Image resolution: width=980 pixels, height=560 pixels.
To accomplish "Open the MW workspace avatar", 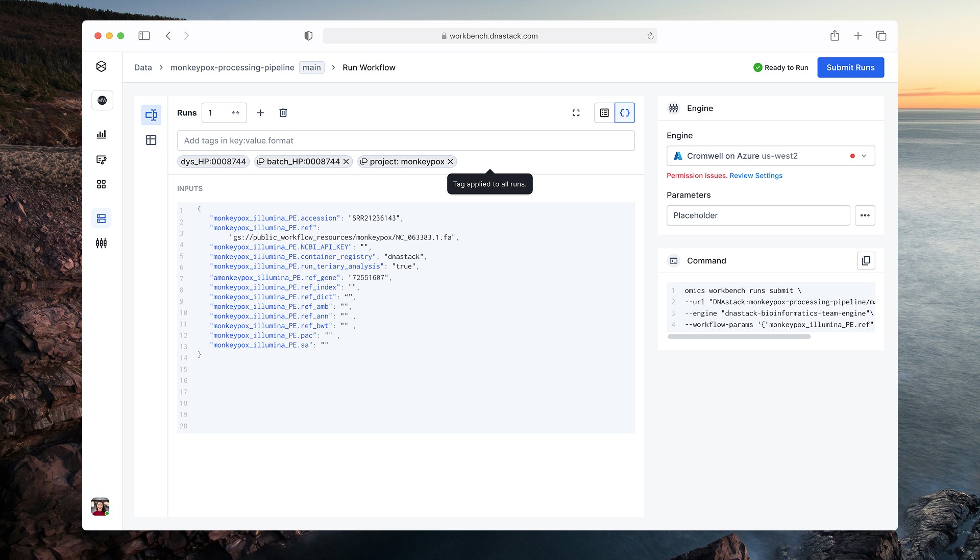I will coord(102,100).
